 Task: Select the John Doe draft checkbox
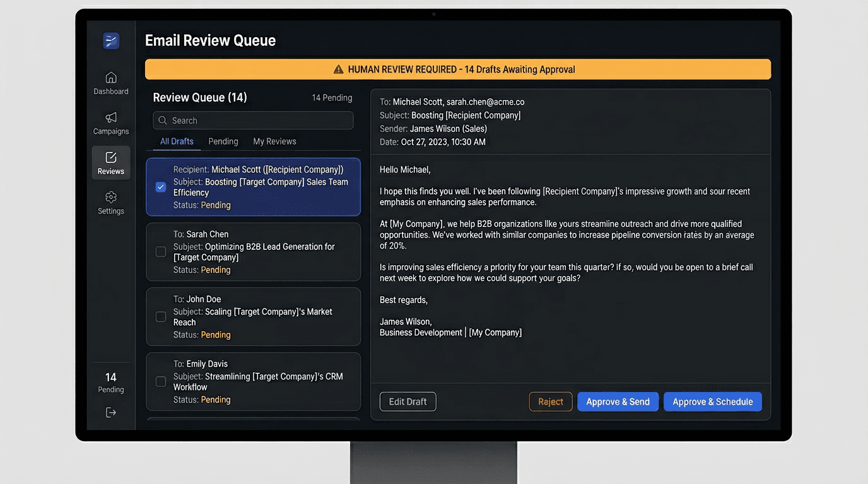click(161, 316)
